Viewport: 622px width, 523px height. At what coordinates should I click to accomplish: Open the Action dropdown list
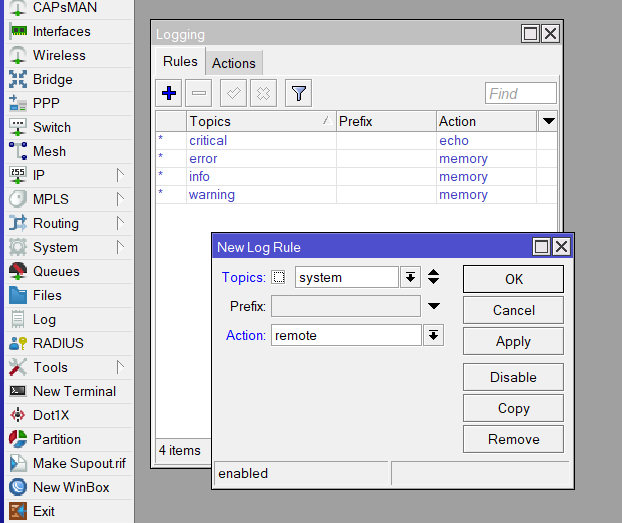point(433,336)
